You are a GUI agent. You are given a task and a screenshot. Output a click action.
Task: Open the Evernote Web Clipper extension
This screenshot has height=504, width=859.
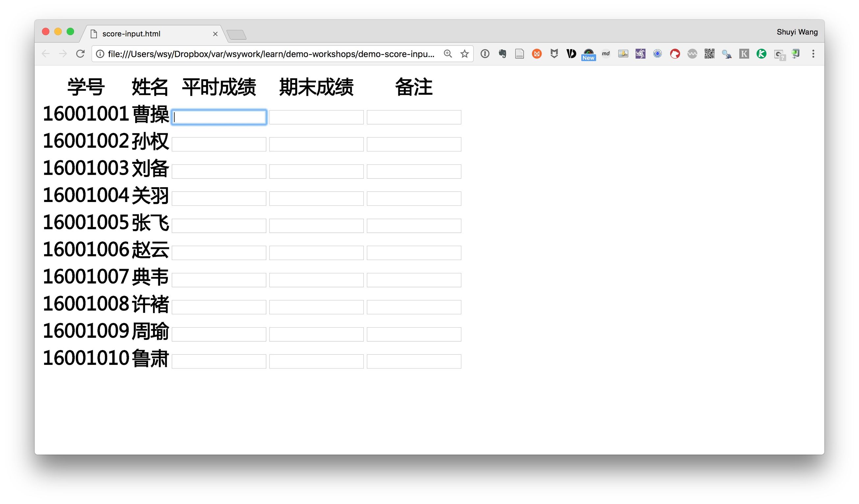[502, 54]
